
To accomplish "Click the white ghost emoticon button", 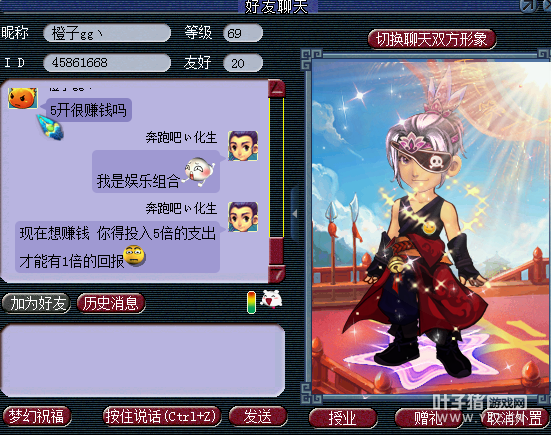I will coord(271,300).
